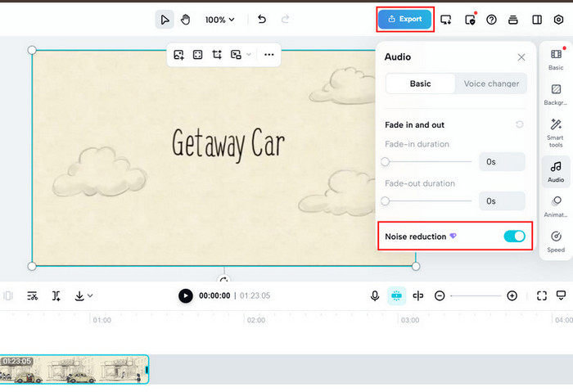Click the top-left resize handle of canvas
The height and width of the screenshot is (392, 573).
[x=32, y=50]
